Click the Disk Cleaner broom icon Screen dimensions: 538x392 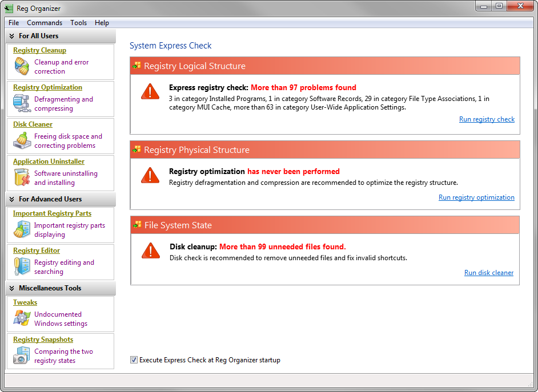pyautogui.click(x=22, y=140)
